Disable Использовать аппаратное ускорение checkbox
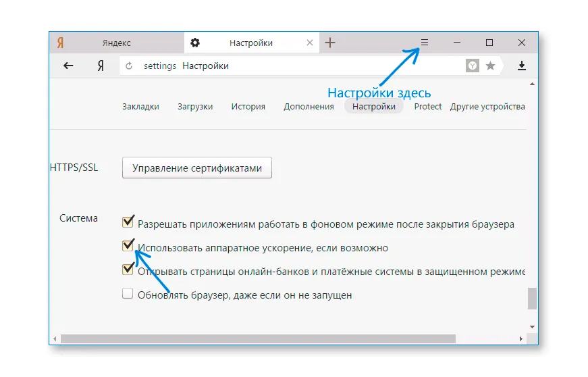588x377 pixels. tap(128, 245)
